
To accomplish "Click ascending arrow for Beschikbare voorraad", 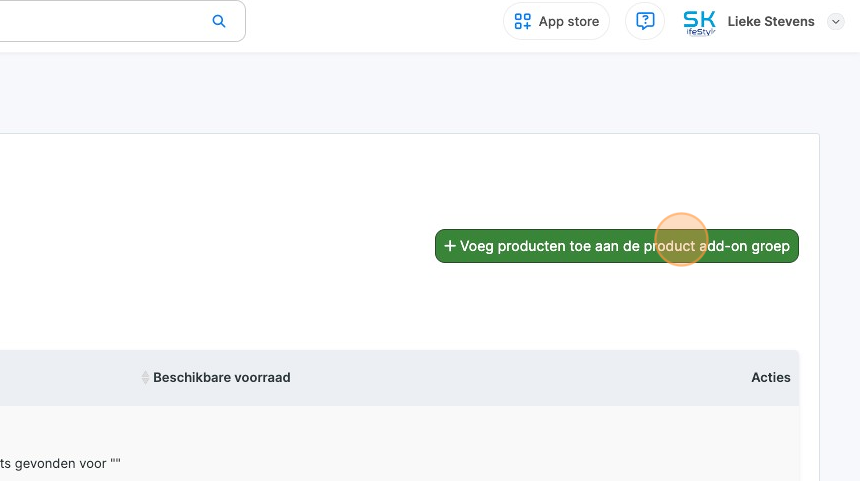I will click(x=145, y=374).
